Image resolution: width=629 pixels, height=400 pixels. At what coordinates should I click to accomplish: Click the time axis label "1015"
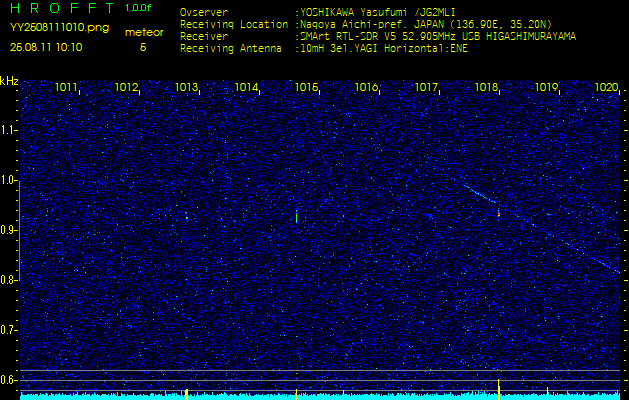305,87
